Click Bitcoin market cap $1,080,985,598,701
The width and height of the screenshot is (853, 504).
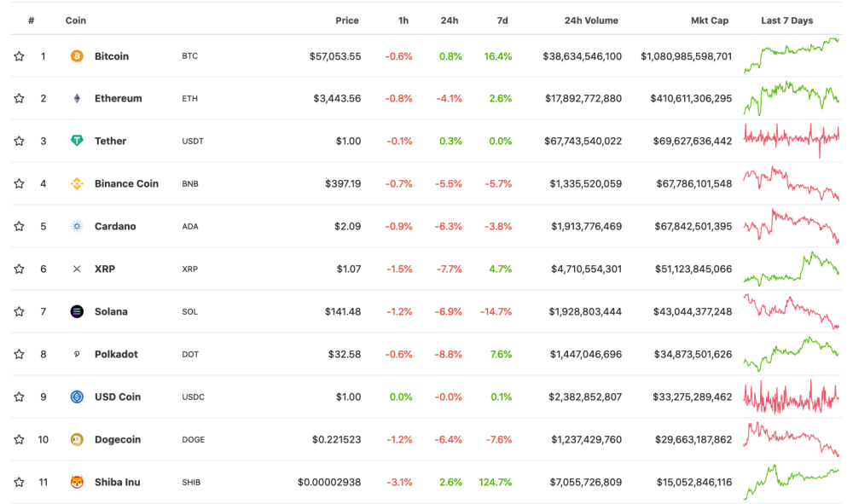click(x=687, y=56)
